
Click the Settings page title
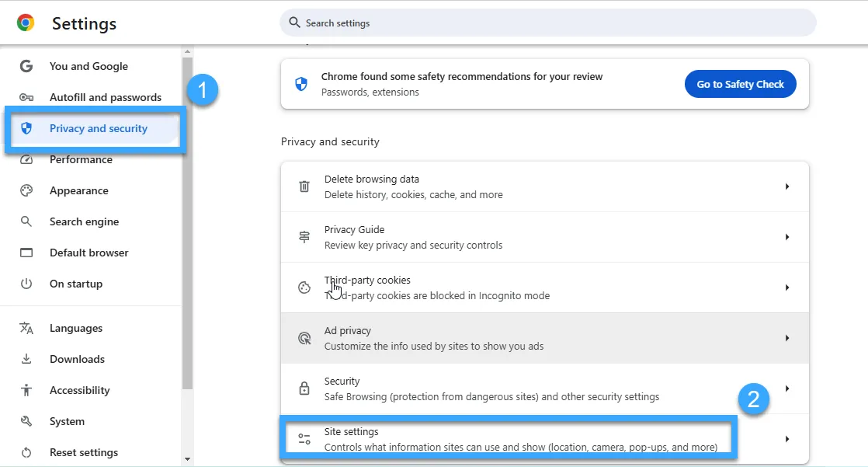84,23
